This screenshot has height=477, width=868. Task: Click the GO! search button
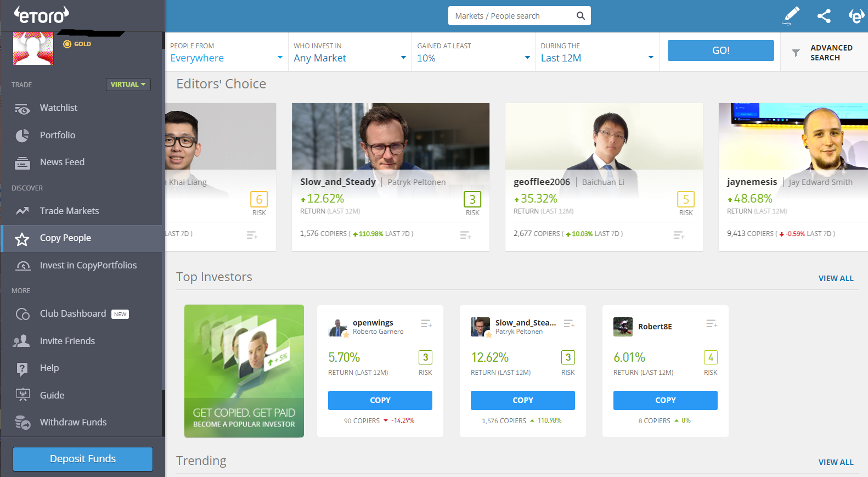click(720, 50)
